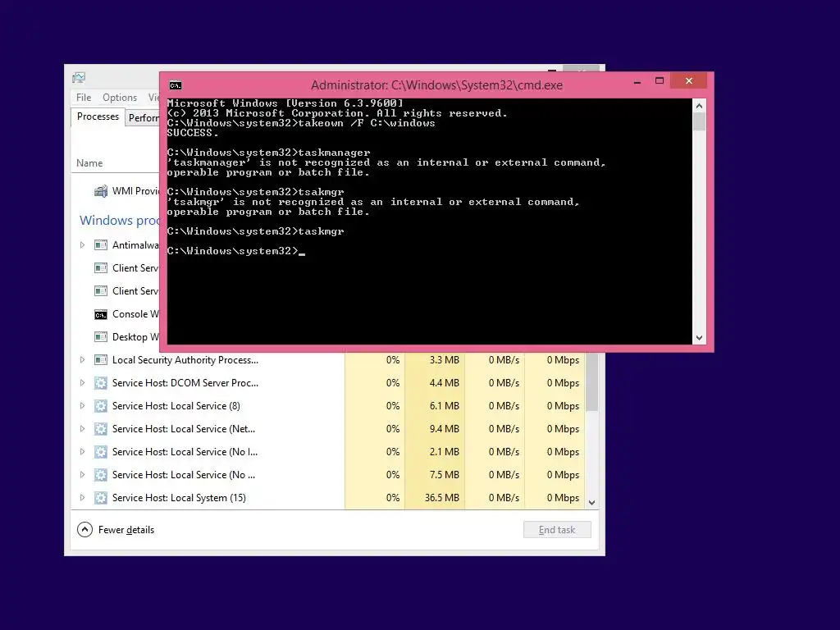Image resolution: width=840 pixels, height=630 pixels.
Task: Click the Task Manager title bar icon
Action: click(79, 78)
